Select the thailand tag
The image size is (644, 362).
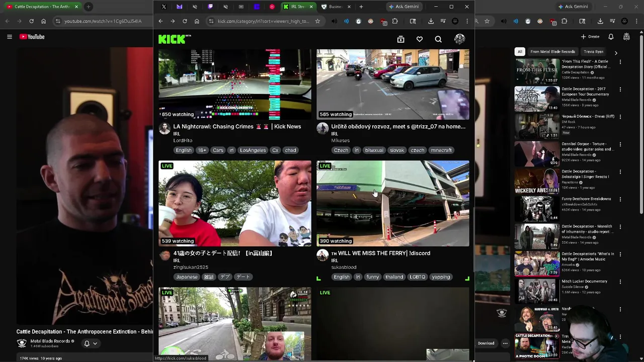(394, 277)
